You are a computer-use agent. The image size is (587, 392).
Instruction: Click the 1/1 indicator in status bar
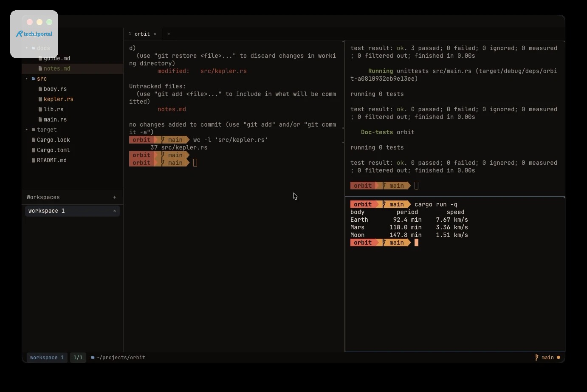[x=78, y=358]
